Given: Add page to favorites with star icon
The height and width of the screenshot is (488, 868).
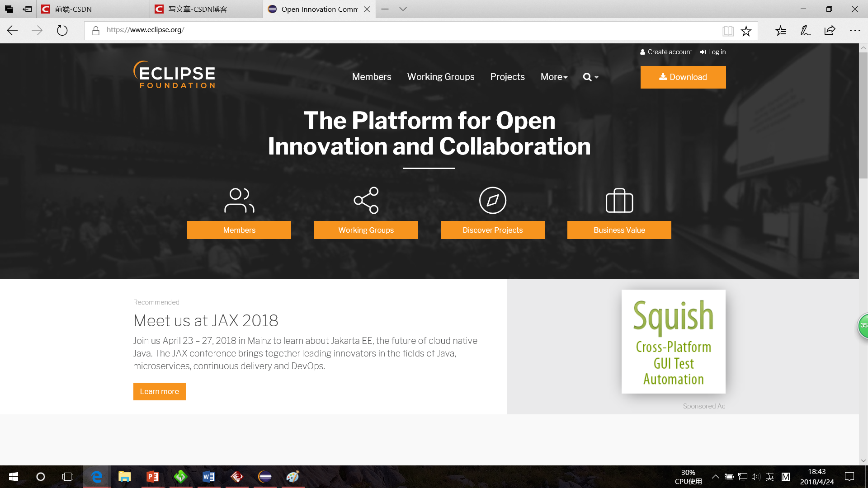Looking at the screenshot, I should [x=746, y=31].
